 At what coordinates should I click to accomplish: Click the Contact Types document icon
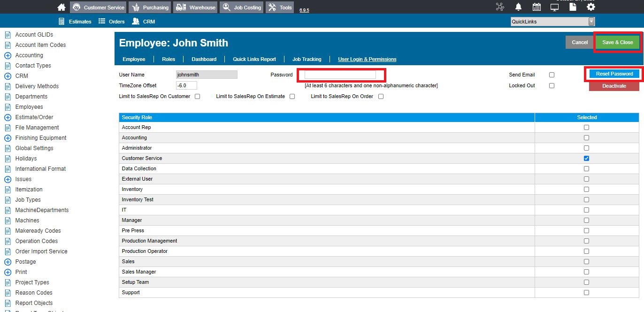8,66
